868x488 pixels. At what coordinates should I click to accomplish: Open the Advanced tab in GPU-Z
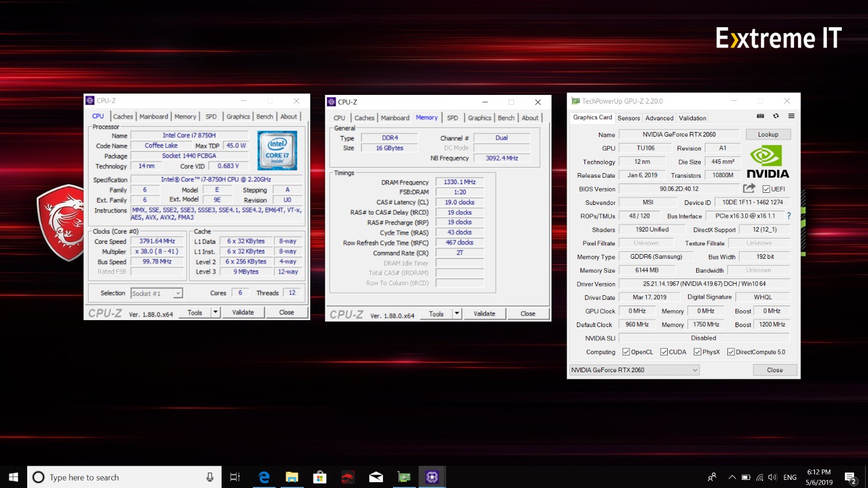coord(659,118)
